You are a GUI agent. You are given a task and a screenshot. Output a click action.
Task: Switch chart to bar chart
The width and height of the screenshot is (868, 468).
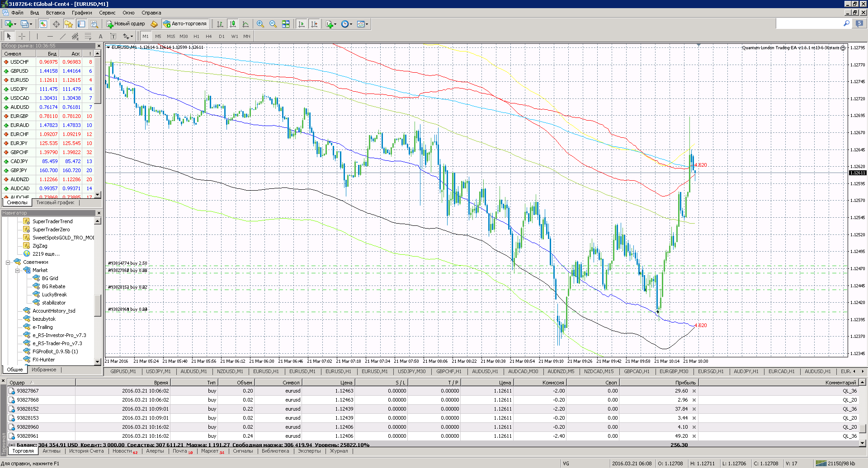(x=220, y=24)
